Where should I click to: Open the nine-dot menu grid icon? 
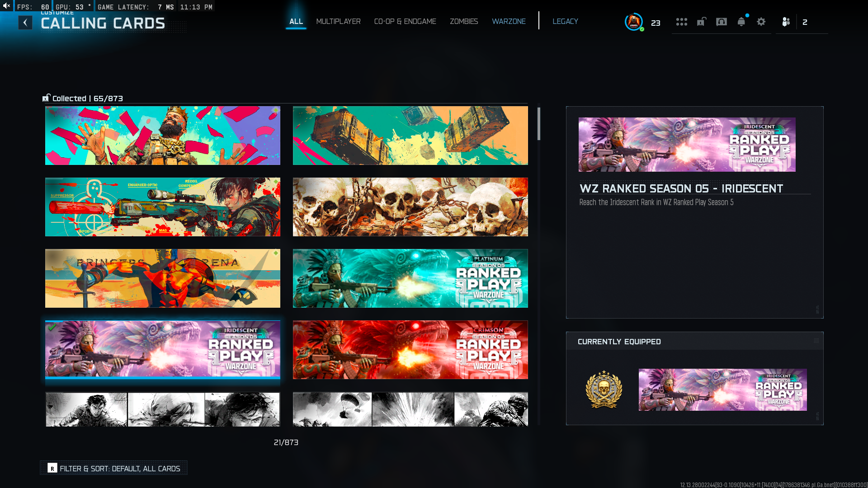pos(681,22)
